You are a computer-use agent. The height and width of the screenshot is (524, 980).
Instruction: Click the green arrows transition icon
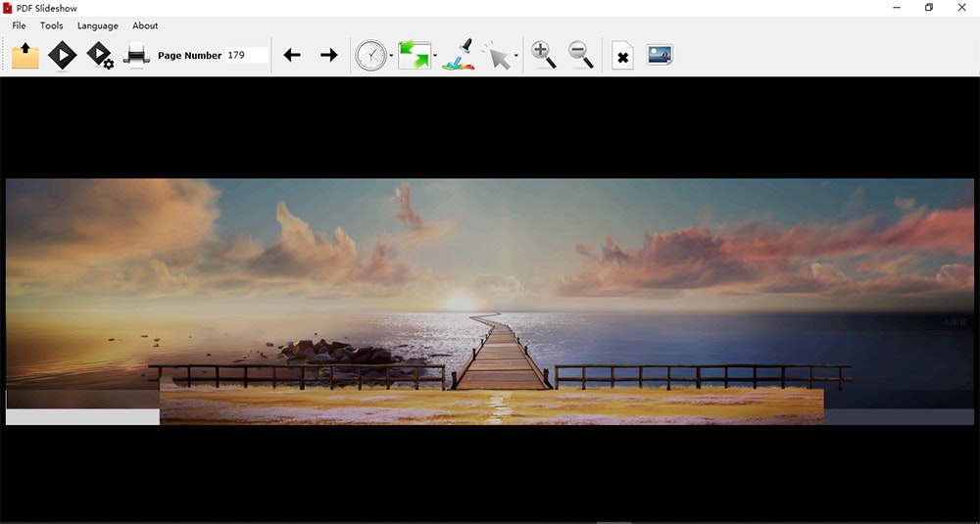415,55
